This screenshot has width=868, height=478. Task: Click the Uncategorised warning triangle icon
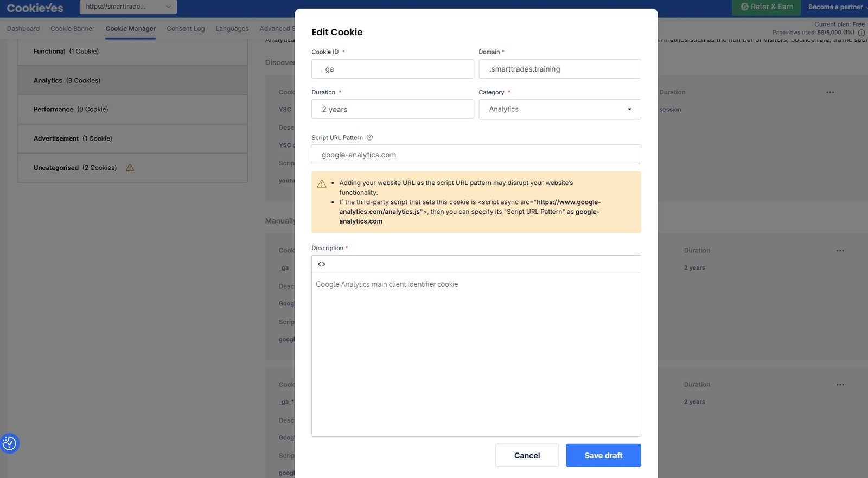coord(130,168)
